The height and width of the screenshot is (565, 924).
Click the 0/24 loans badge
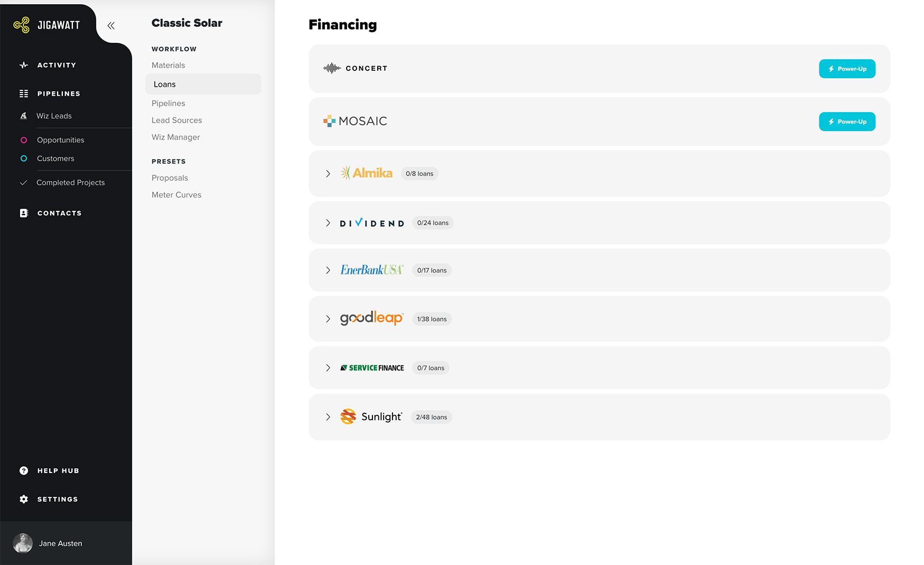point(433,223)
